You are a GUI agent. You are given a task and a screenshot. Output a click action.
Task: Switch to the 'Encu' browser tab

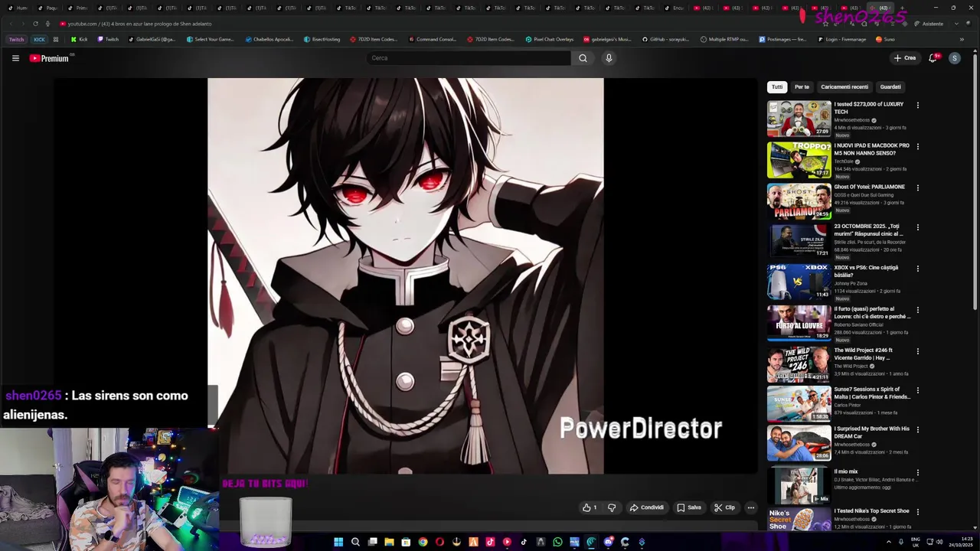click(675, 8)
